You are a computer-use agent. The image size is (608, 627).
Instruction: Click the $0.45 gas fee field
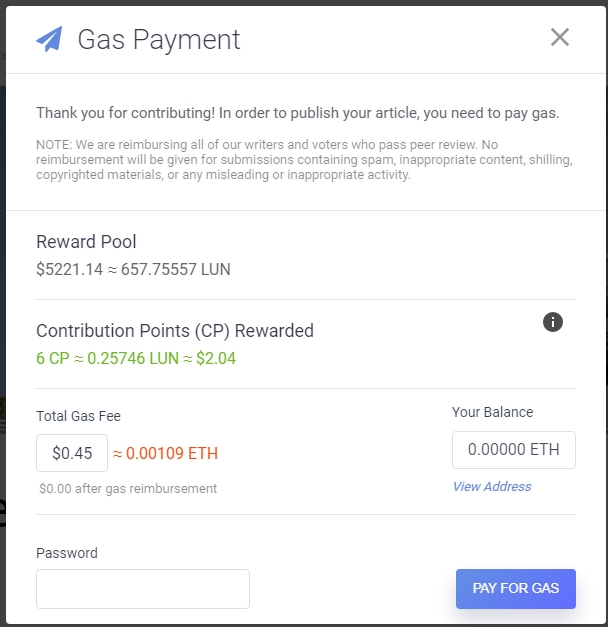72,453
